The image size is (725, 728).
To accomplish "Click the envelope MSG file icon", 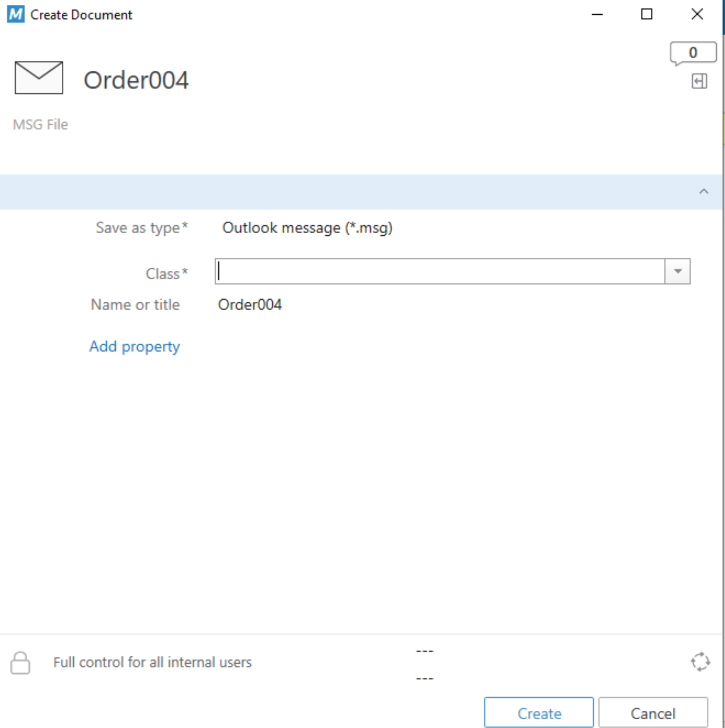I will (39, 78).
